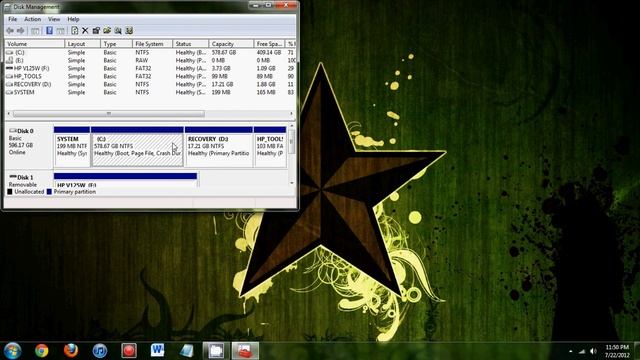Viewport: 640px width, 360px height.
Task: Sort by the Type column header
Action: (x=116, y=44)
